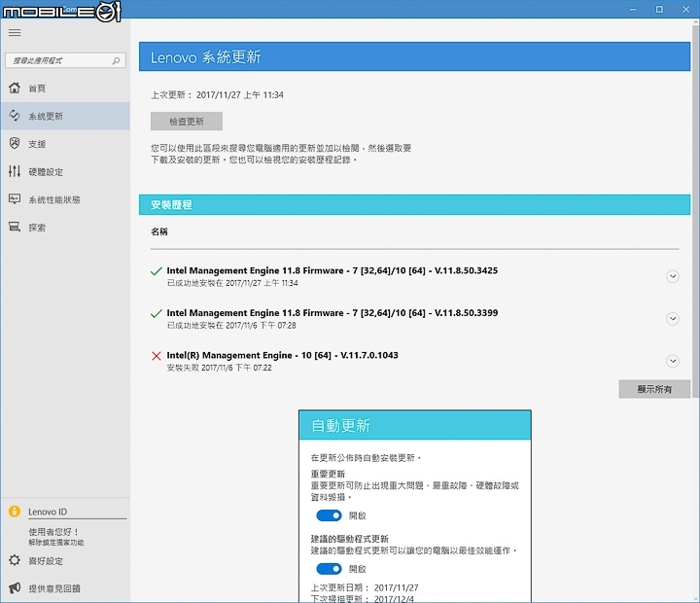Click the feedback megaphone icon
Image resolution: width=700 pixels, height=603 pixels.
point(15,587)
